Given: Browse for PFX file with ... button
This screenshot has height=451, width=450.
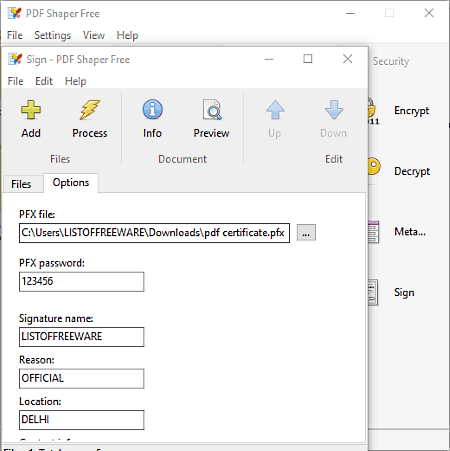Looking at the screenshot, I should [306, 233].
